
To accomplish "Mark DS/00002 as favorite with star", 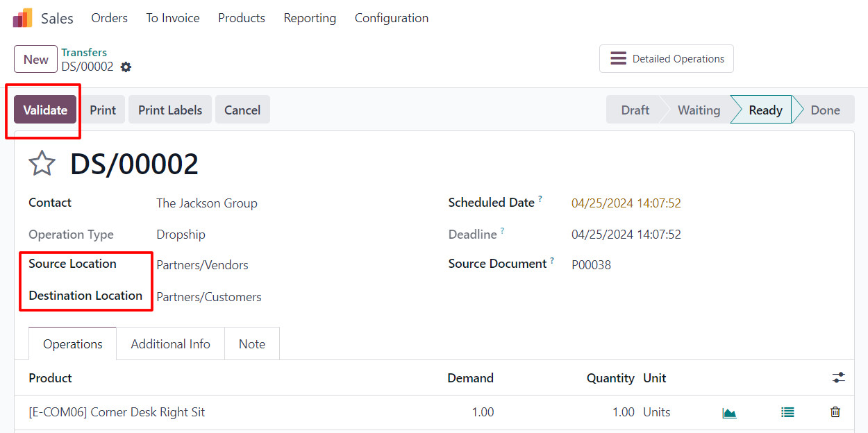I will click(42, 164).
